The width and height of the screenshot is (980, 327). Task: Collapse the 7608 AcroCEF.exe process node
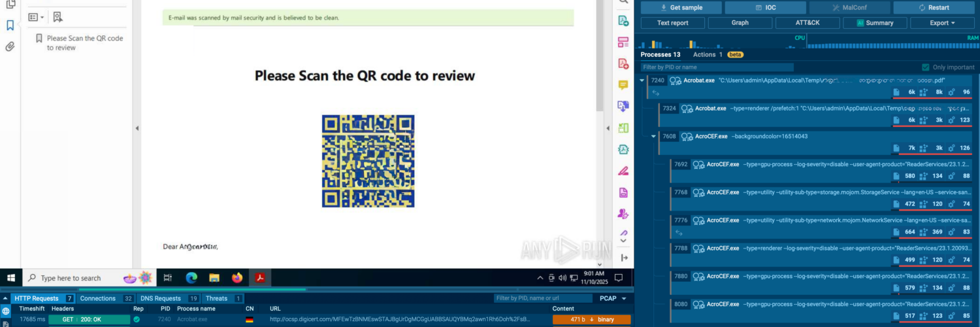[654, 137]
